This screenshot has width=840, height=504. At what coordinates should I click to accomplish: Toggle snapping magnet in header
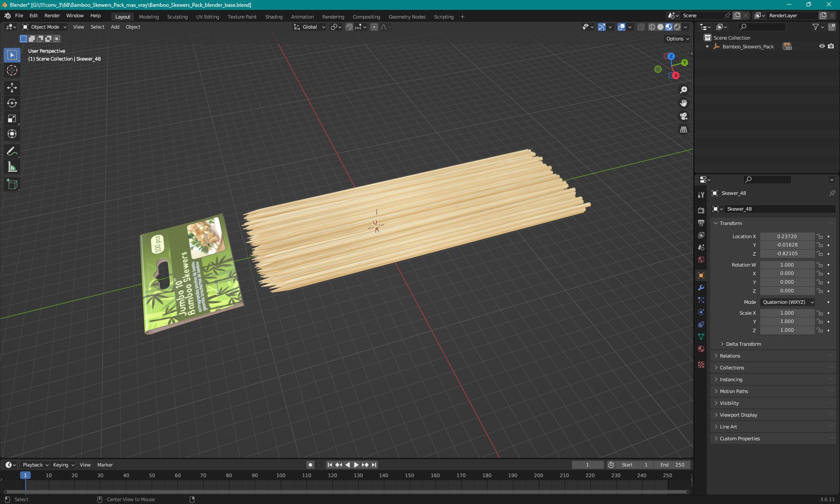(349, 27)
